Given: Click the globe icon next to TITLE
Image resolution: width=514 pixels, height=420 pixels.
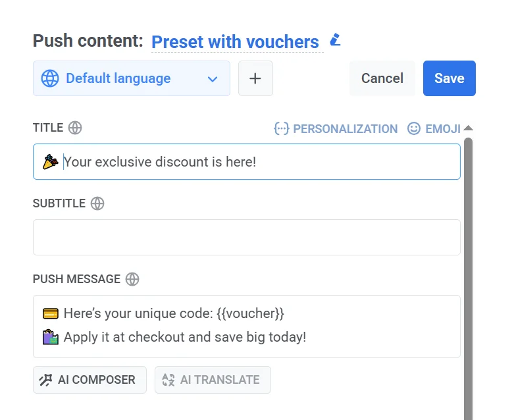Looking at the screenshot, I should [75, 128].
